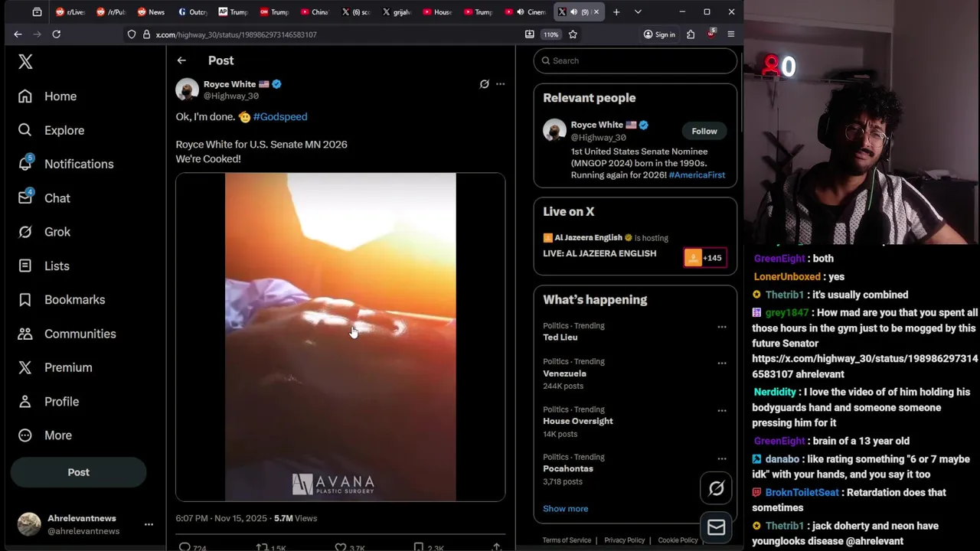Image resolution: width=980 pixels, height=551 pixels.
Task: Open options dots for Venezuela trend
Action: click(721, 363)
